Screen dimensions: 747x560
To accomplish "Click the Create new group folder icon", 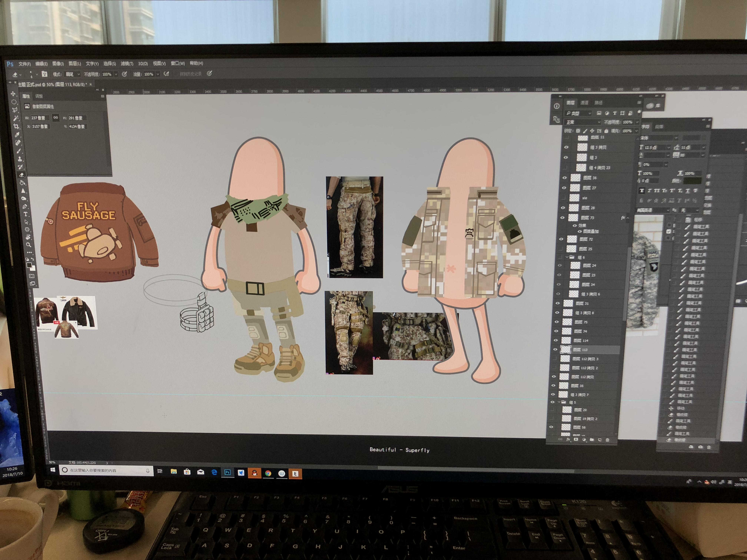I will click(592, 439).
